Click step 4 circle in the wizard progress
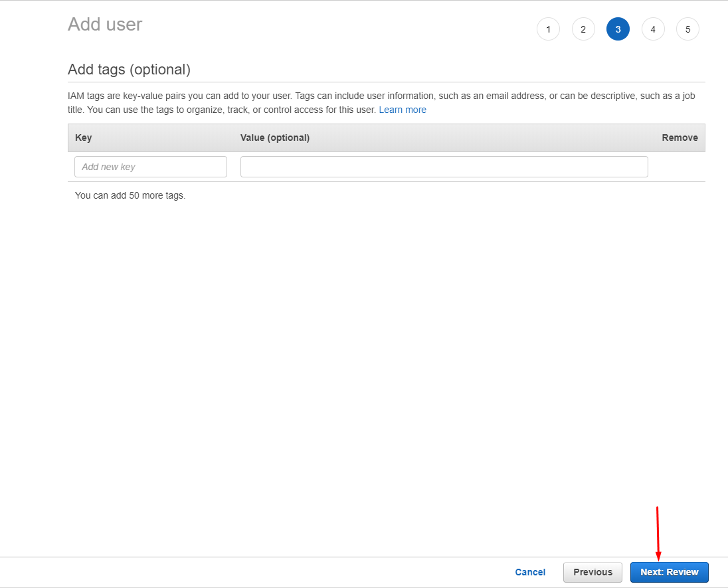 coord(653,29)
